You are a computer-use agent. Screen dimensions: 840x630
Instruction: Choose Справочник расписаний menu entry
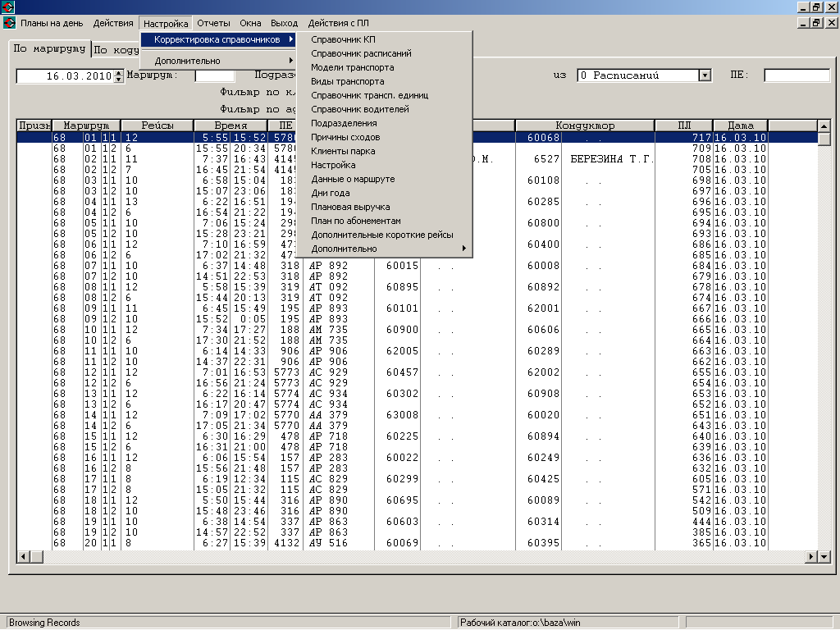click(x=361, y=53)
